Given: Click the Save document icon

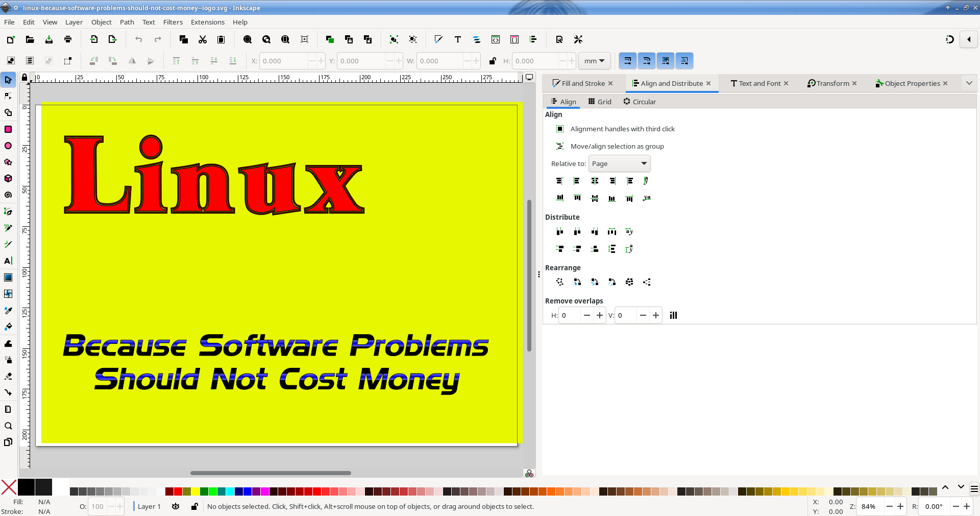Looking at the screenshot, I should click(49, 39).
